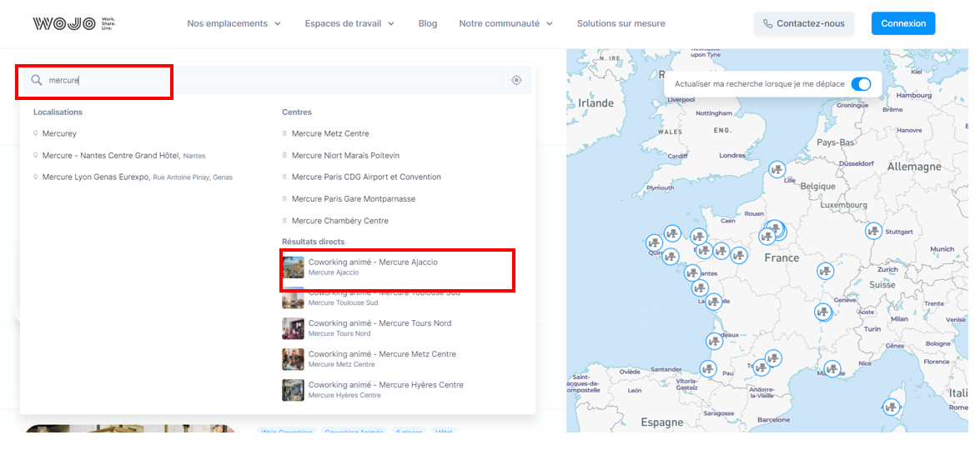Choose Mercure Lyon Genas Eurexpo location
The image size is (980, 450).
point(137,177)
